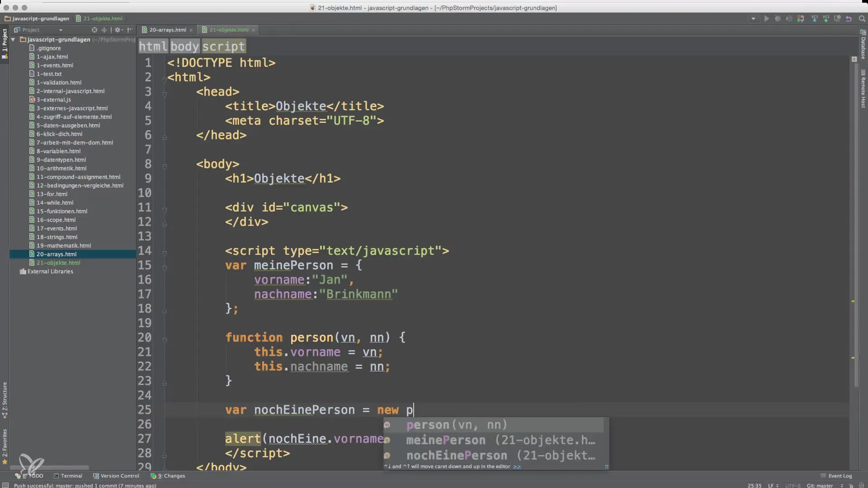This screenshot has width=868, height=488.
Task: Open the Terminal tool window
Action: click(68, 476)
